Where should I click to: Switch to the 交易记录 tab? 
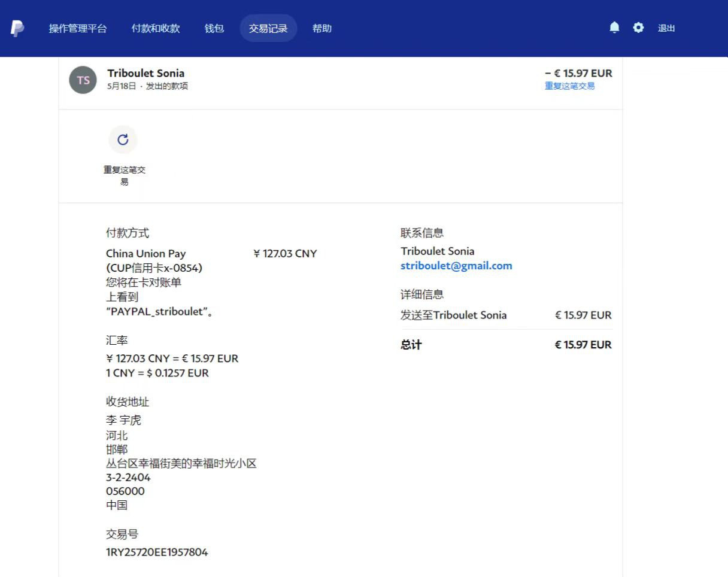coord(268,28)
